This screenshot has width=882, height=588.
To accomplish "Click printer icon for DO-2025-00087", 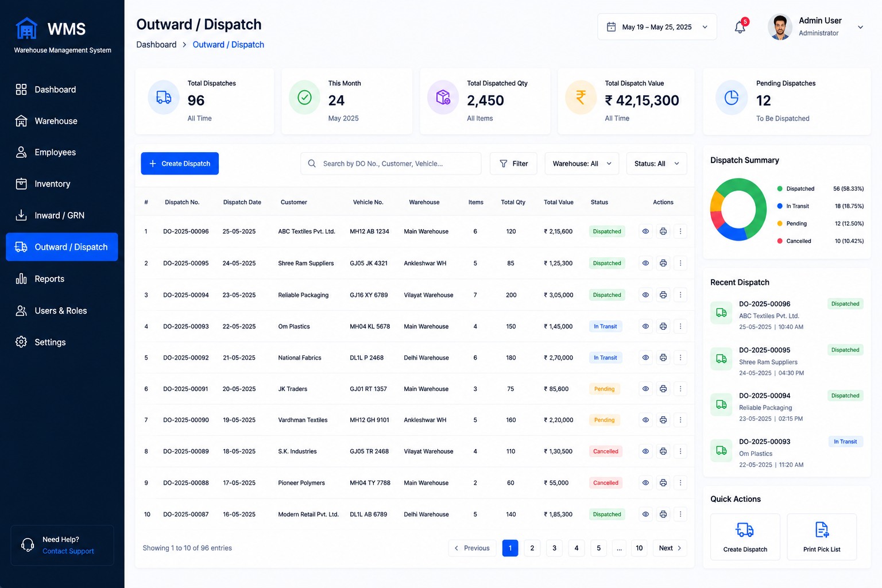I will tap(663, 514).
